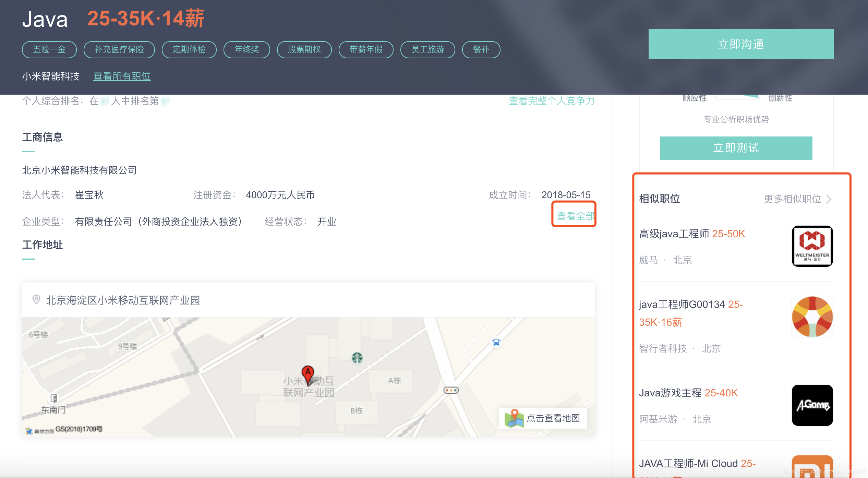Open Java游戏主程 job listing

(x=670, y=393)
